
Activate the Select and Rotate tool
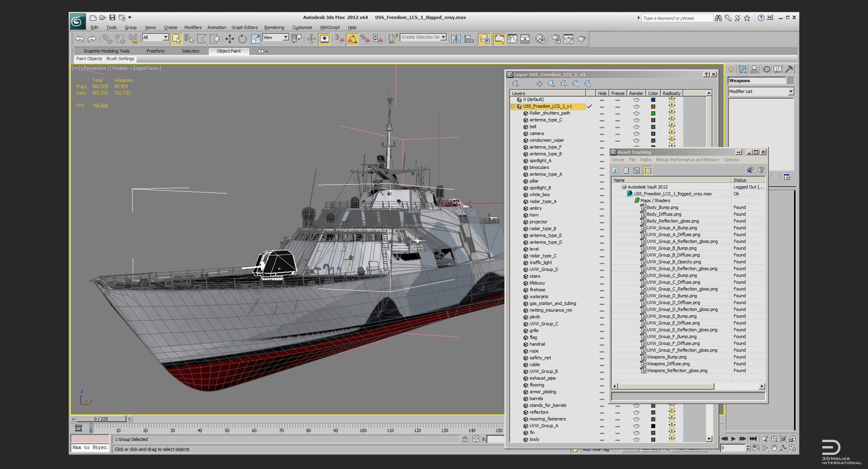[242, 39]
